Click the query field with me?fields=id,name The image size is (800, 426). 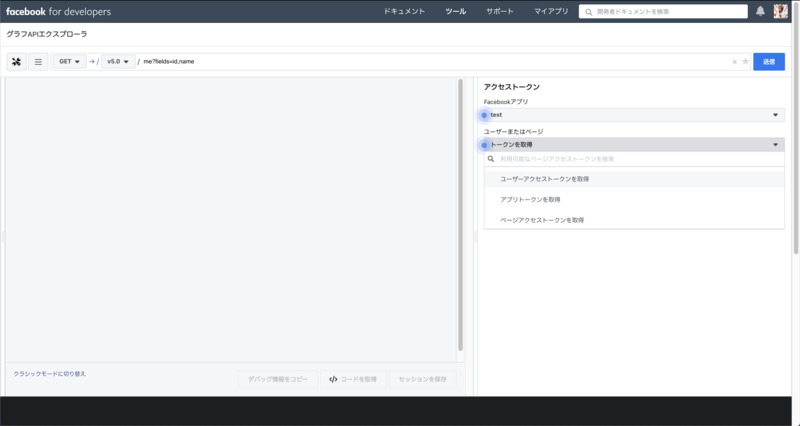click(x=434, y=62)
